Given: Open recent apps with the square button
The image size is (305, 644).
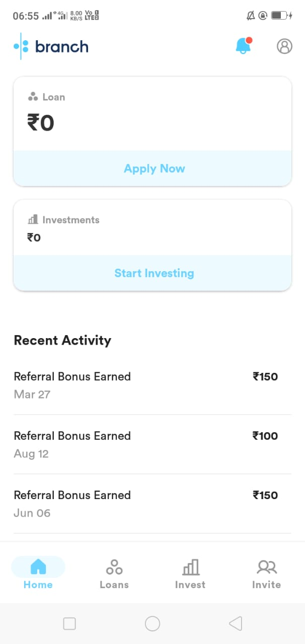Looking at the screenshot, I should (x=69, y=624).
